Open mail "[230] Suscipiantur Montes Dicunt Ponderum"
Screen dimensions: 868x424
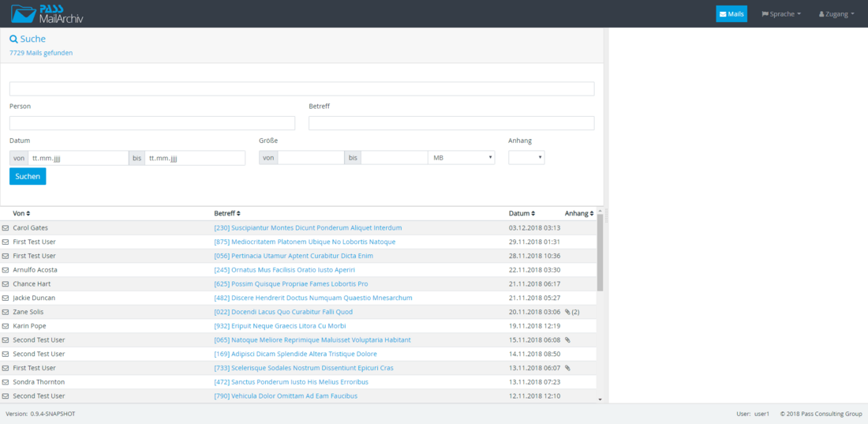[x=308, y=228]
